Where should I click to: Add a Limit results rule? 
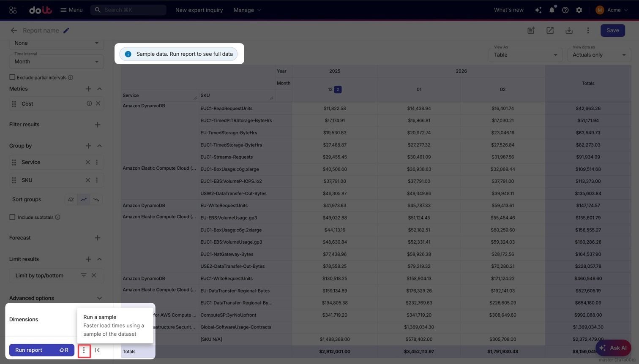point(88,259)
